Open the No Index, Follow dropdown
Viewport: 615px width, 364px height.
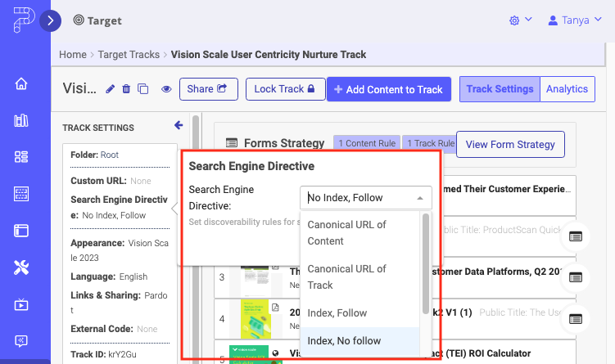coord(365,198)
